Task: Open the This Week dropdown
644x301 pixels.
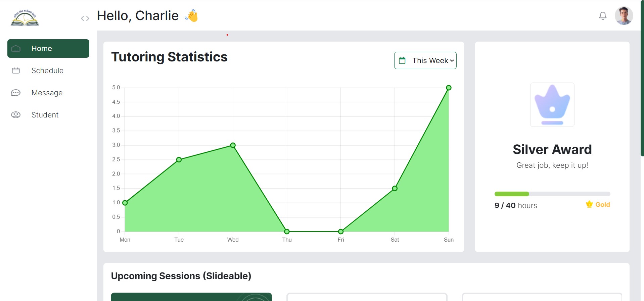Action: [x=425, y=60]
